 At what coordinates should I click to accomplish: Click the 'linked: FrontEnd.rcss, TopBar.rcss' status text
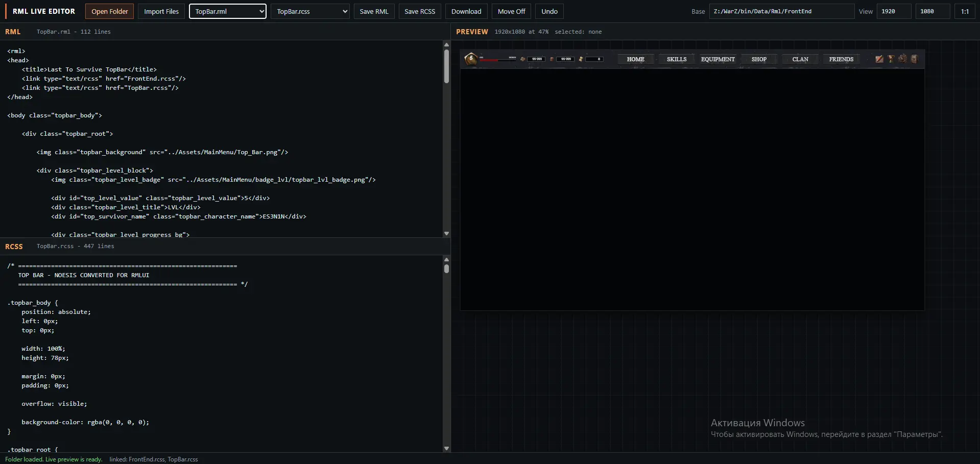coord(153,459)
